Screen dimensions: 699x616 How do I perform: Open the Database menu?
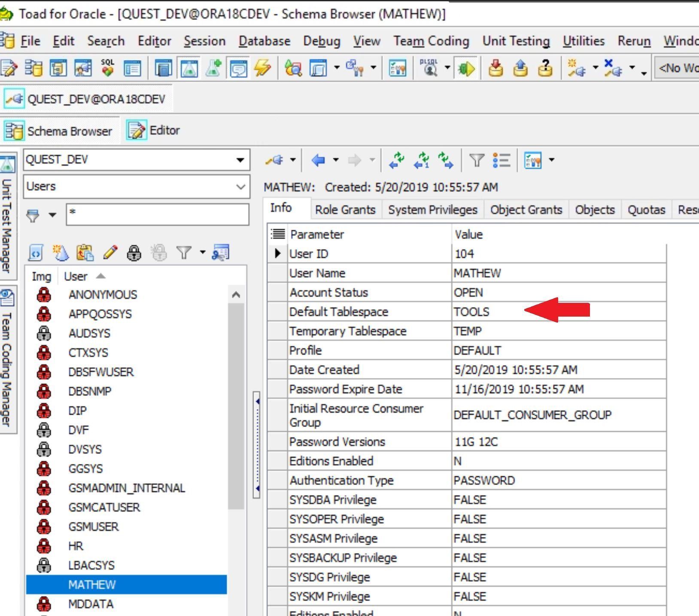click(x=264, y=41)
